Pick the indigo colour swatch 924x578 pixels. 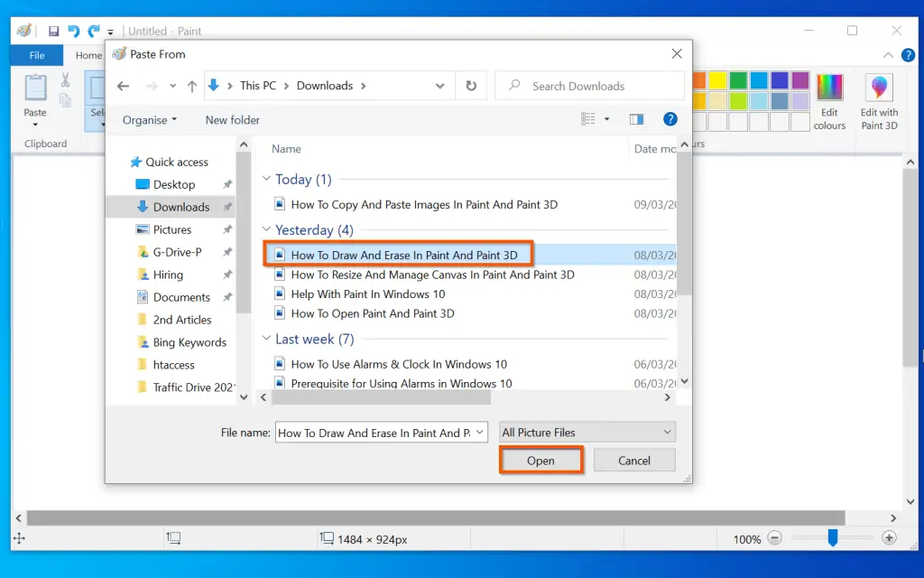pyautogui.click(x=780, y=79)
